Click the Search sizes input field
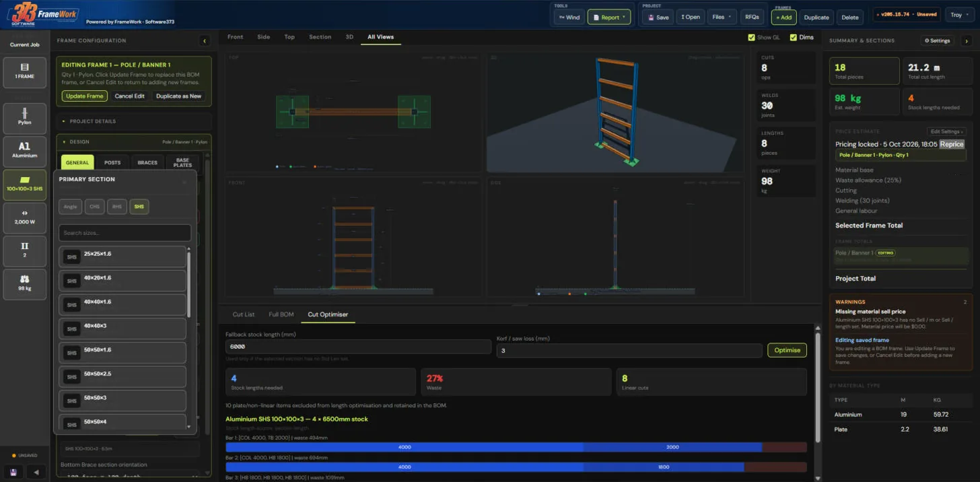This screenshot has width=980, height=482. point(125,233)
